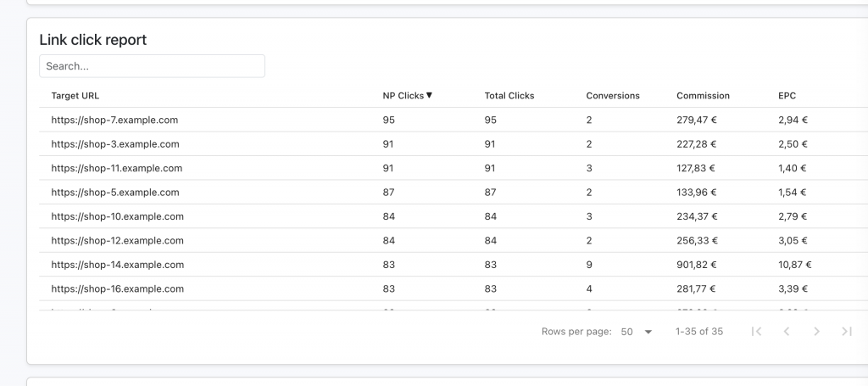This screenshot has height=386, width=868.
Task: Sort by EPC column header
Action: pos(787,96)
